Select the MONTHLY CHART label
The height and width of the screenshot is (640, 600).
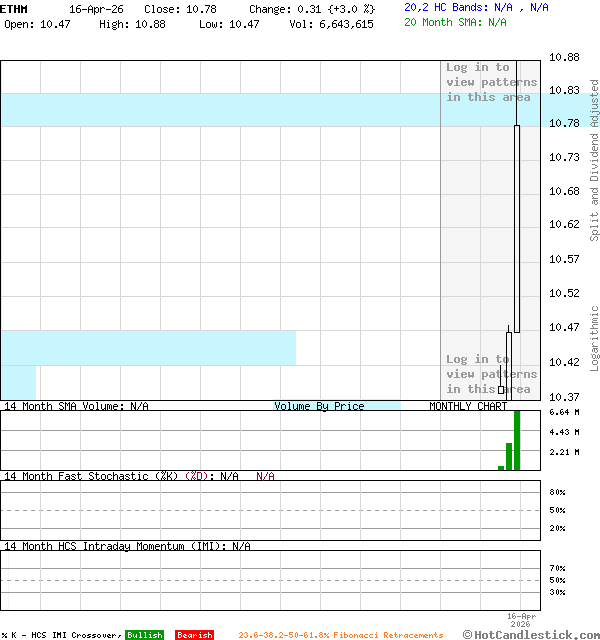pos(468,406)
